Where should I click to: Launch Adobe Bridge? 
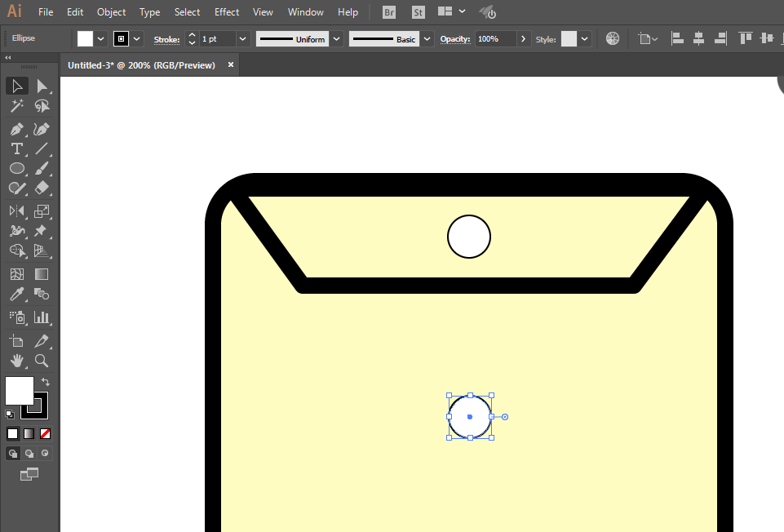coord(389,12)
